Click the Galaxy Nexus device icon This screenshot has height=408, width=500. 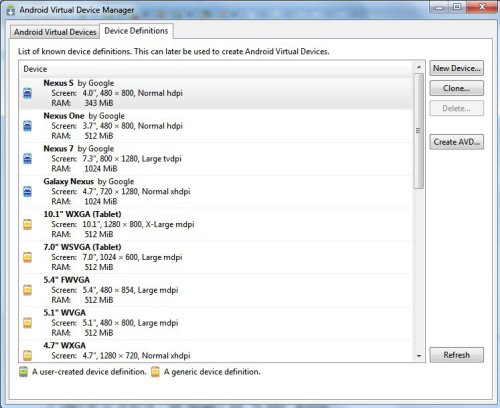28,192
